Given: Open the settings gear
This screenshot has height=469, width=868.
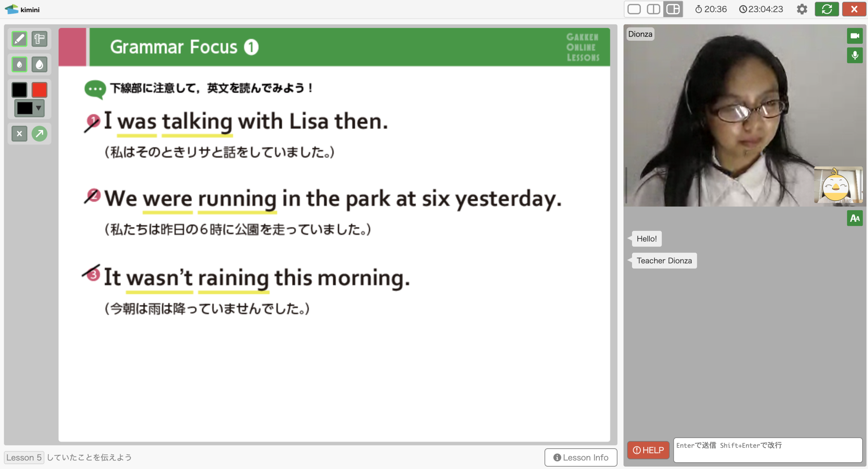Looking at the screenshot, I should pos(802,9).
